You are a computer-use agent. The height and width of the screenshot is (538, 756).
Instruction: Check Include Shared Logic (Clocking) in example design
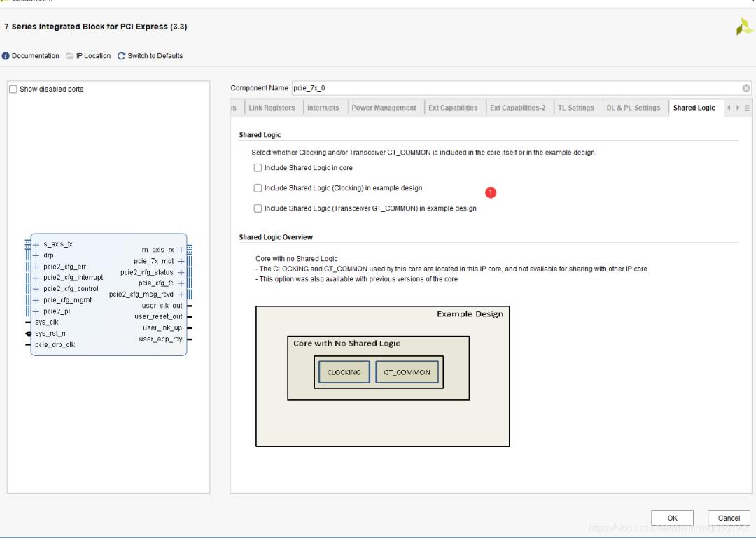coord(258,188)
